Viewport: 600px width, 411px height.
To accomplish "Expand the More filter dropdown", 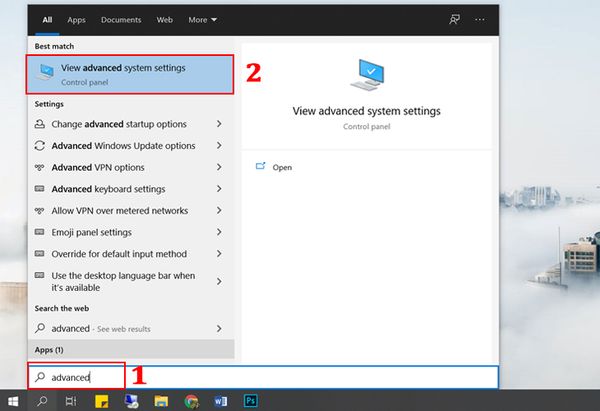I will 203,19.
